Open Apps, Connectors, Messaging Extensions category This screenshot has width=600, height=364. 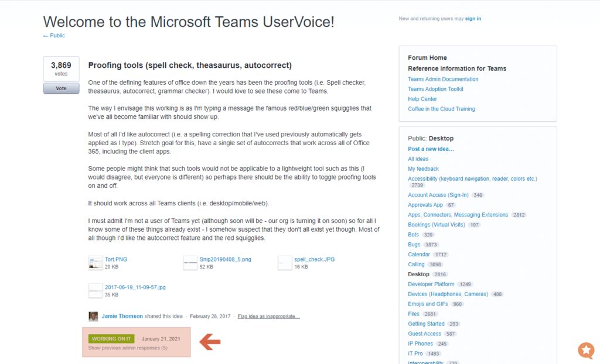point(458,215)
